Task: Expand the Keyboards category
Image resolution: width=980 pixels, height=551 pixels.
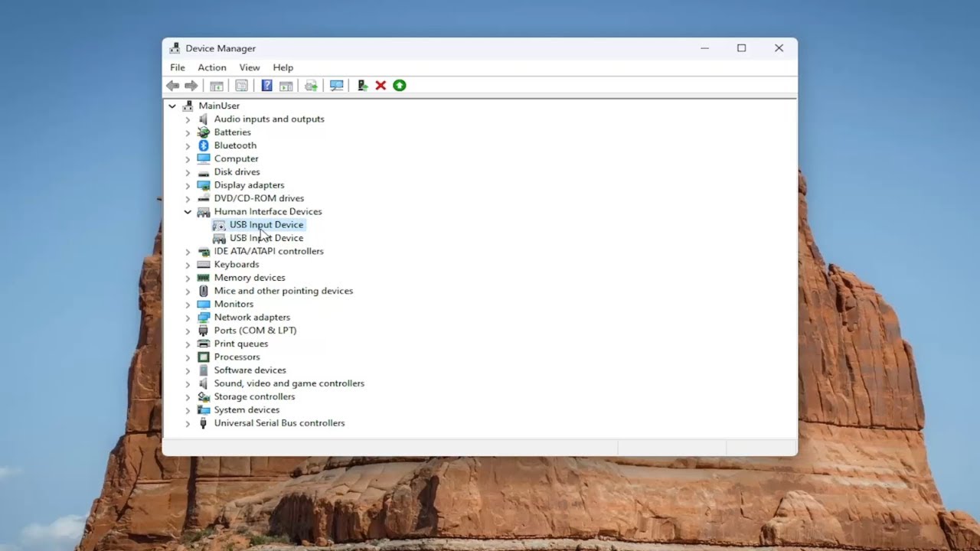Action: (188, 265)
